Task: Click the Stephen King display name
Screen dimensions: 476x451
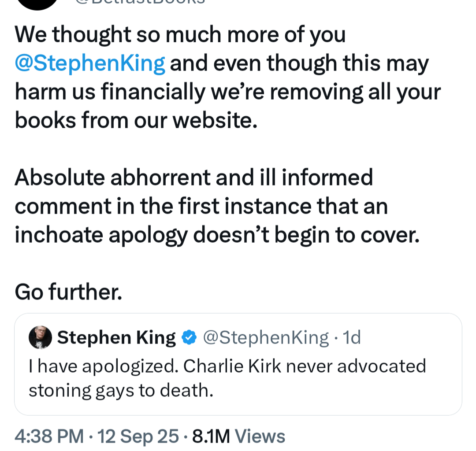Action: point(116,337)
